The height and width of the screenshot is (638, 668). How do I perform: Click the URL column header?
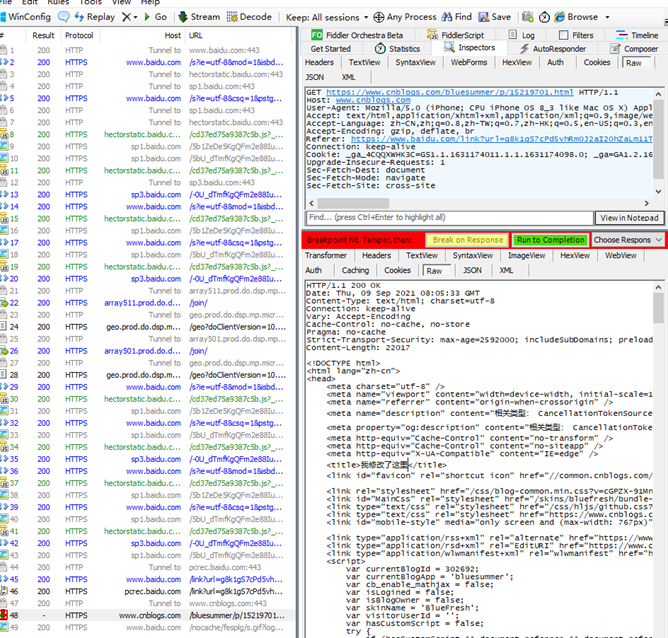[196, 35]
